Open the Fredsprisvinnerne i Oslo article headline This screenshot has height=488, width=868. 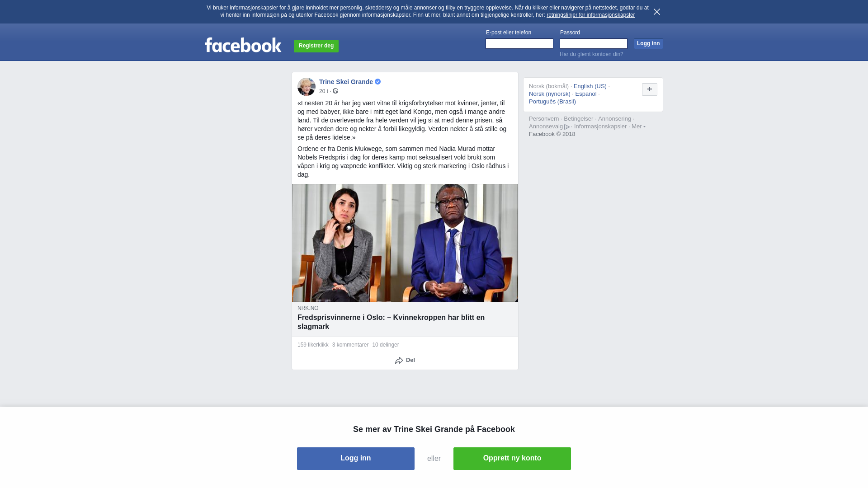pyautogui.click(x=391, y=322)
